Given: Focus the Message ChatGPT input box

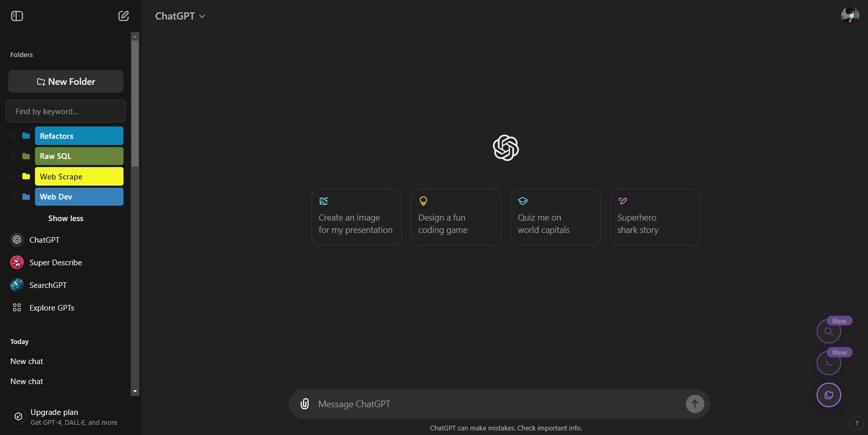Looking at the screenshot, I should 499,404.
